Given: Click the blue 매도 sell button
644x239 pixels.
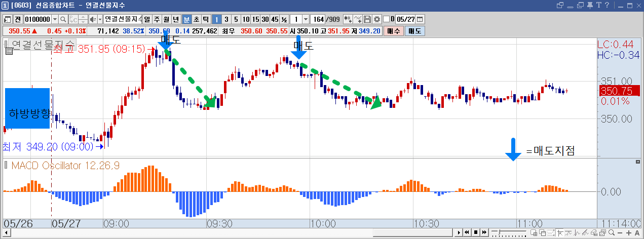Looking at the screenshot, I should (x=415, y=31).
